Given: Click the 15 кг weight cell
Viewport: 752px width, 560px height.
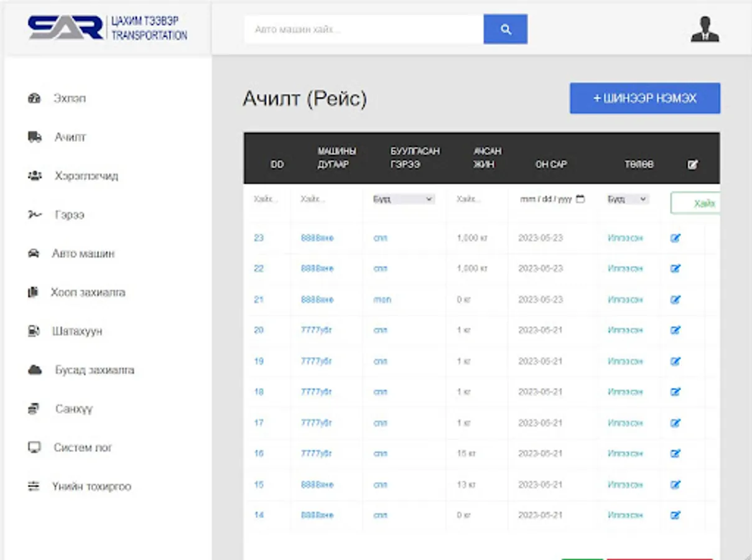Looking at the screenshot, I should (x=467, y=454).
